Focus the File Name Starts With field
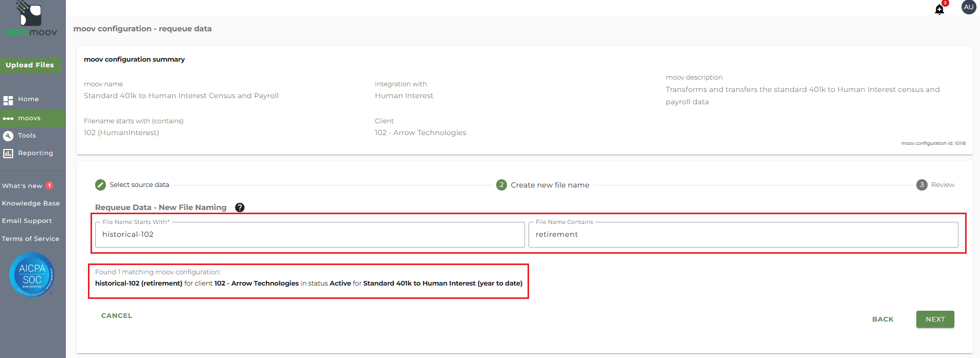The height and width of the screenshot is (358, 980). click(310, 235)
